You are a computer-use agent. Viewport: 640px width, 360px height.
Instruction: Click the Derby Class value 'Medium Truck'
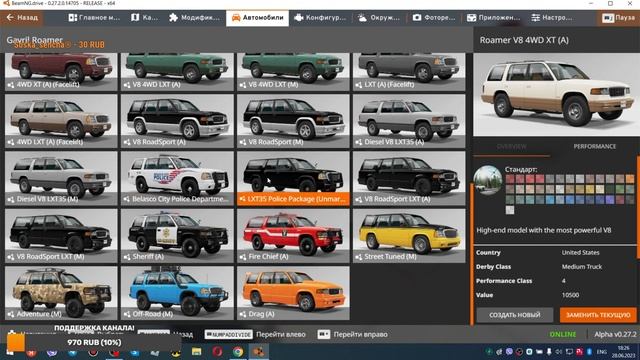click(582, 267)
